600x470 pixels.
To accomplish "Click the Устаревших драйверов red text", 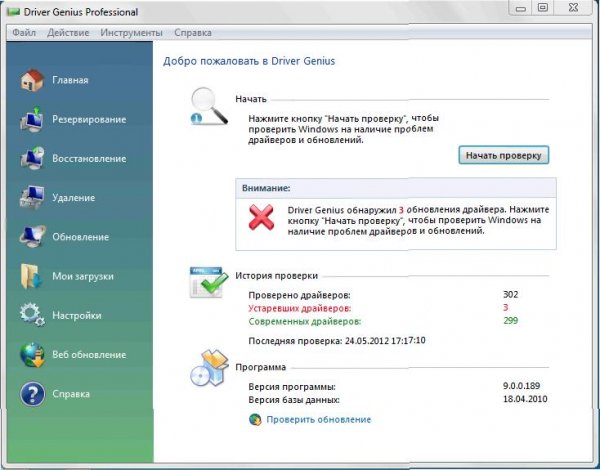I will click(300, 308).
